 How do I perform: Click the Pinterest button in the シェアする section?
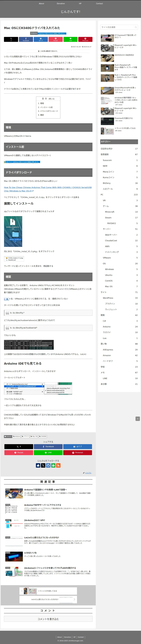[78, 452]
